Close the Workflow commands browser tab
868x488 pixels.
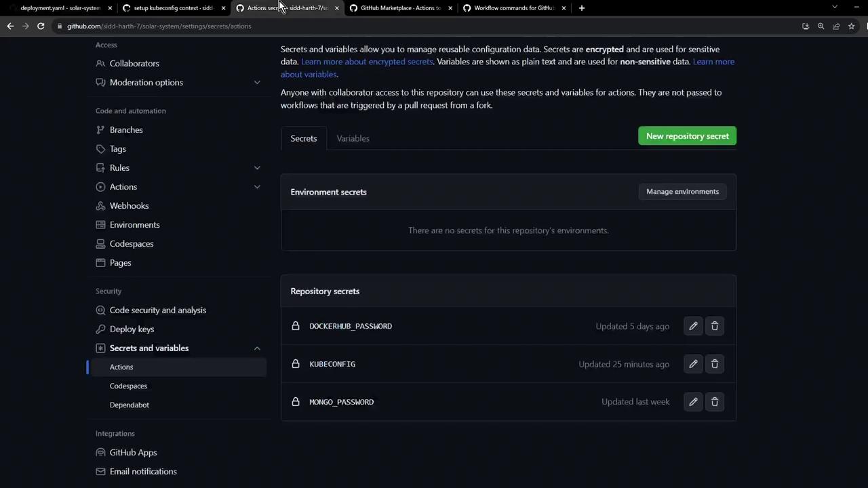[x=564, y=8]
